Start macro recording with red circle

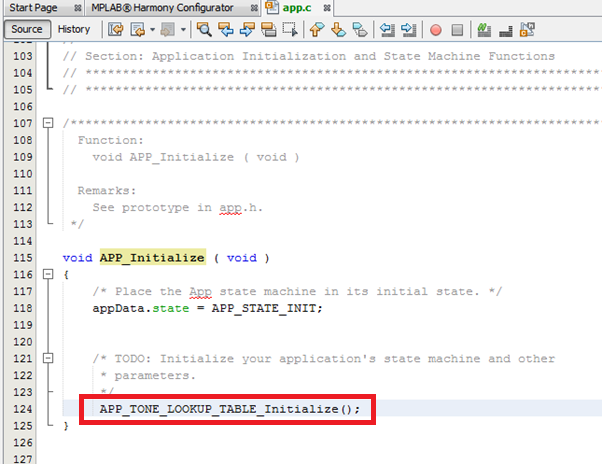pos(436,29)
